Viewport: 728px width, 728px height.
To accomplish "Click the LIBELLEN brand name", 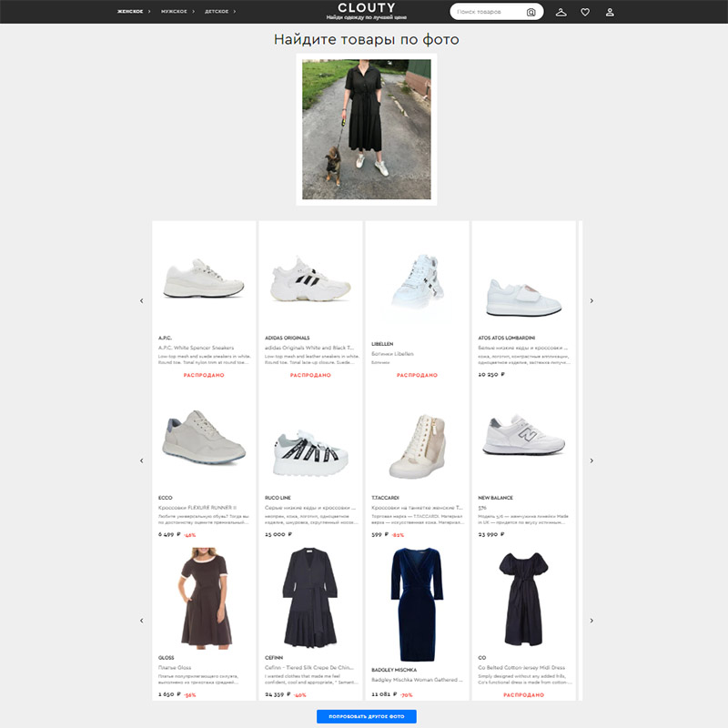I will click(x=382, y=344).
